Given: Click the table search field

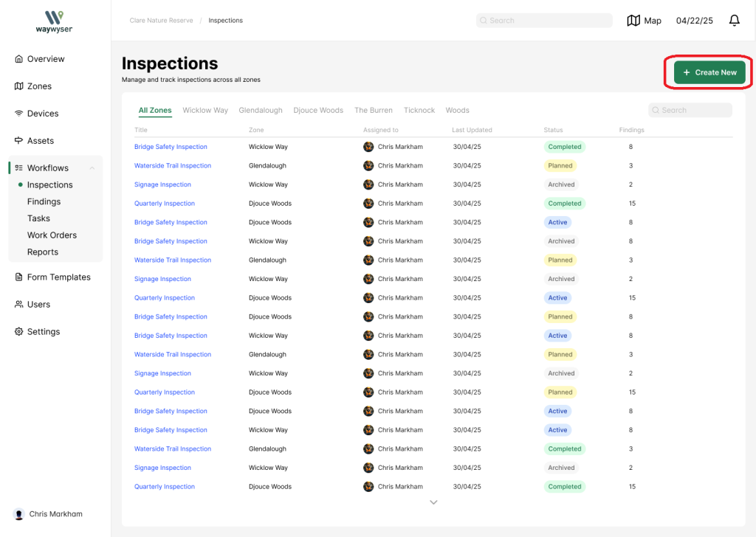Looking at the screenshot, I should [x=690, y=111].
